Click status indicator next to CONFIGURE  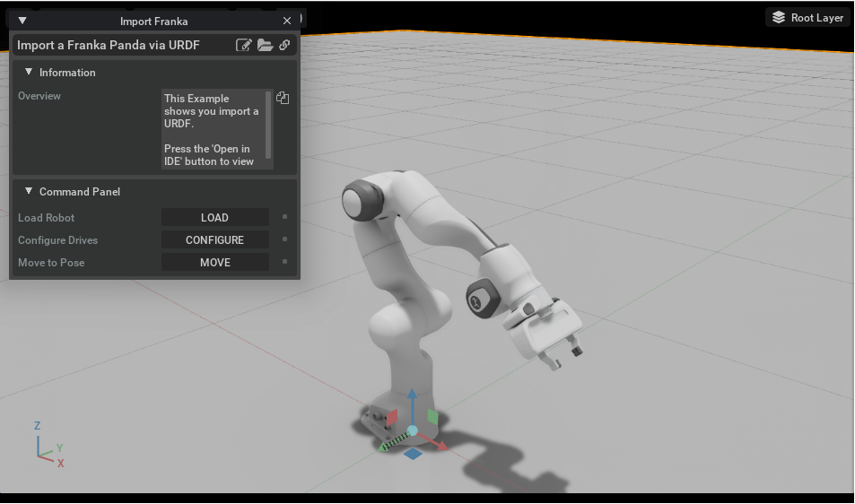[284, 239]
